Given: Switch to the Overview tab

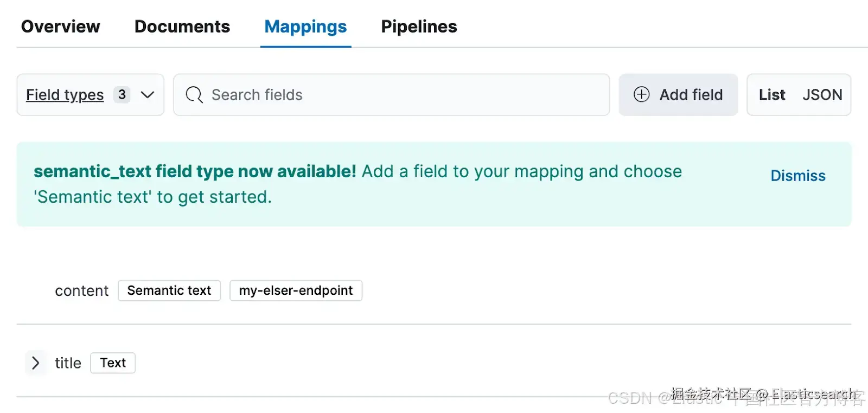Looking at the screenshot, I should point(60,27).
